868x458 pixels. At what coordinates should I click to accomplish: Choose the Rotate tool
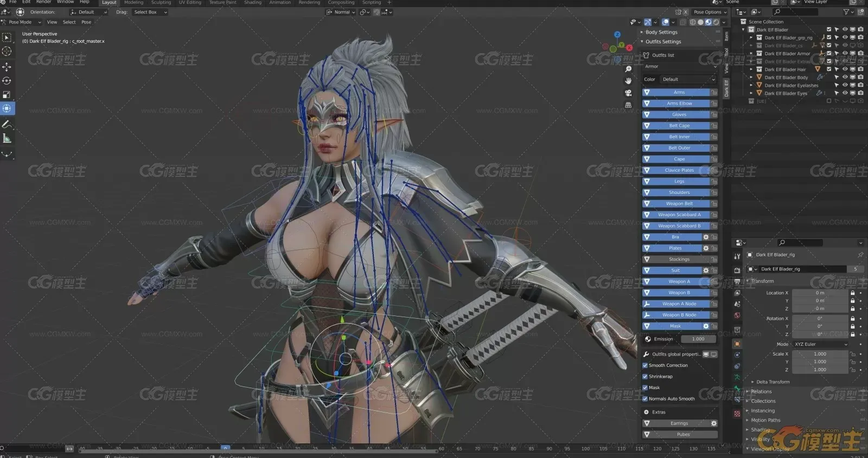[x=7, y=81]
